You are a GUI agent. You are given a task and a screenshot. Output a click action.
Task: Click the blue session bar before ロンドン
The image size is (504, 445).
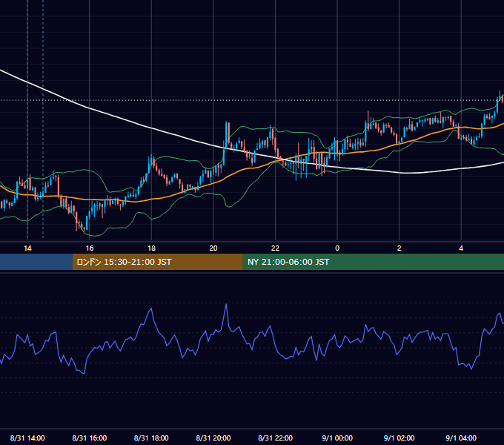[x=36, y=262]
